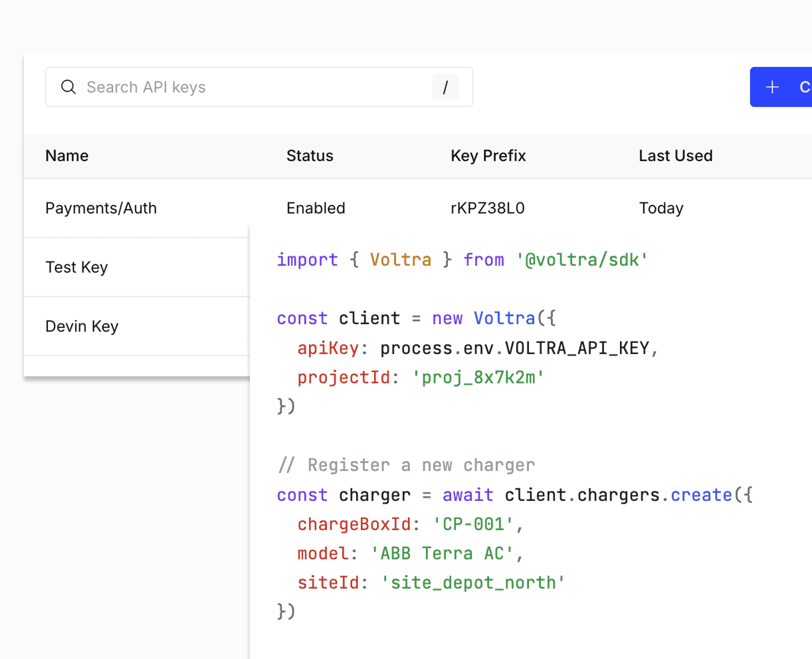The image size is (812, 659).
Task: Click the rKPZ38L0 key prefix
Action: pos(487,208)
